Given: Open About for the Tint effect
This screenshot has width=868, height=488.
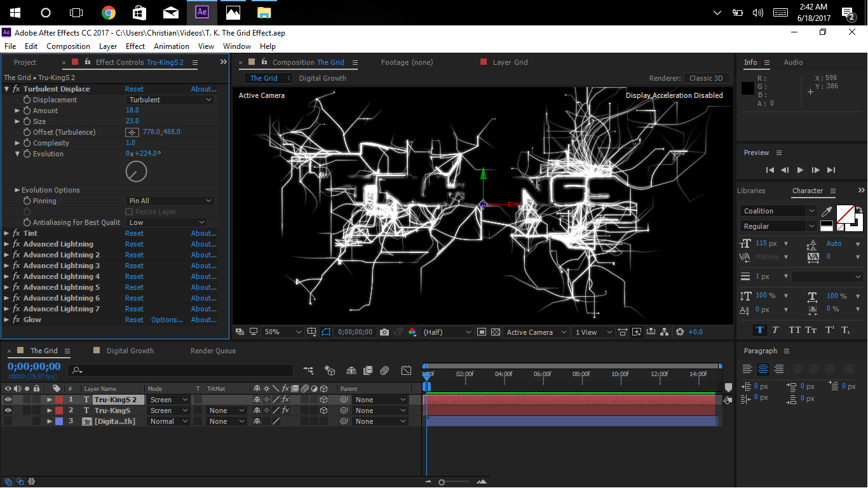Looking at the screenshot, I should [x=203, y=233].
